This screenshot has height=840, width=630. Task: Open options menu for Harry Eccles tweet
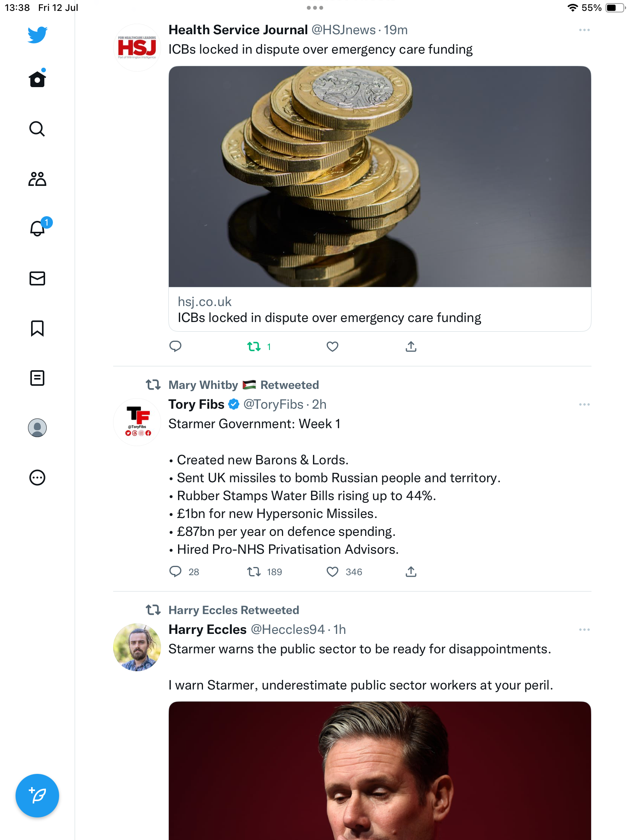click(584, 630)
